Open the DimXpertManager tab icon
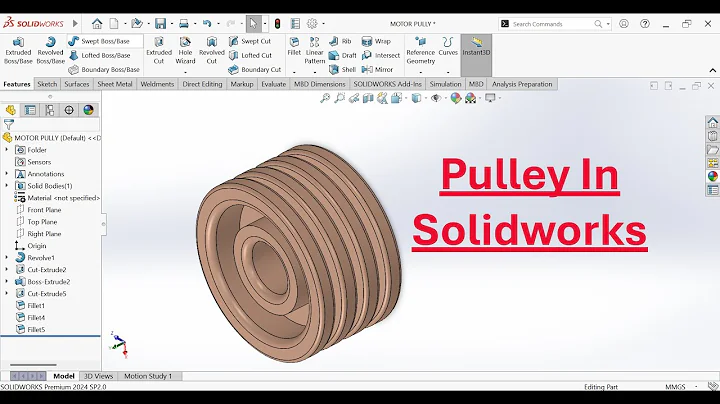This screenshot has height=404, width=720. [x=69, y=110]
